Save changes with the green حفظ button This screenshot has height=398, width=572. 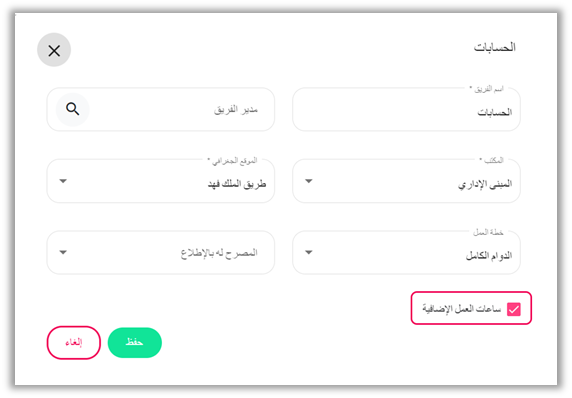[135, 343]
